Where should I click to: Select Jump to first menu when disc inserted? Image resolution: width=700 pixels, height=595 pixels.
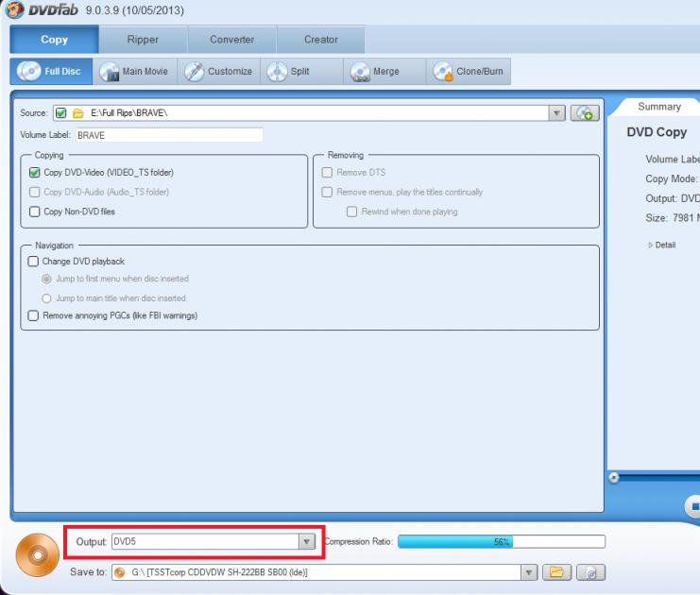click(x=46, y=279)
